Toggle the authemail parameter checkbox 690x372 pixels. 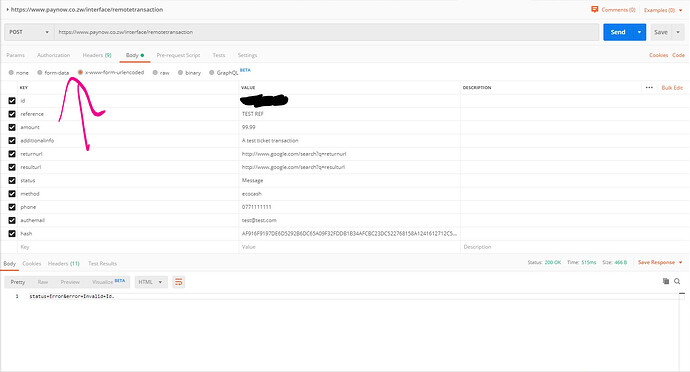tap(12, 220)
